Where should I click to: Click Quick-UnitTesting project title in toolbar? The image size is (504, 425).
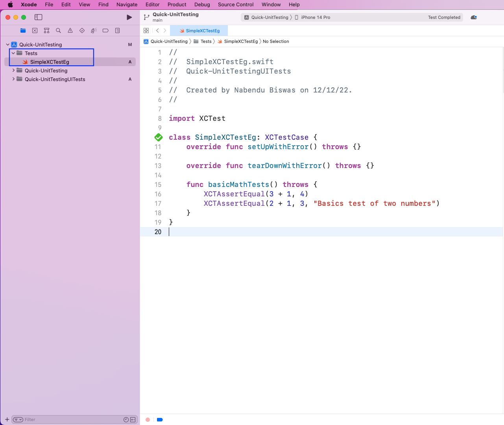pos(175,15)
